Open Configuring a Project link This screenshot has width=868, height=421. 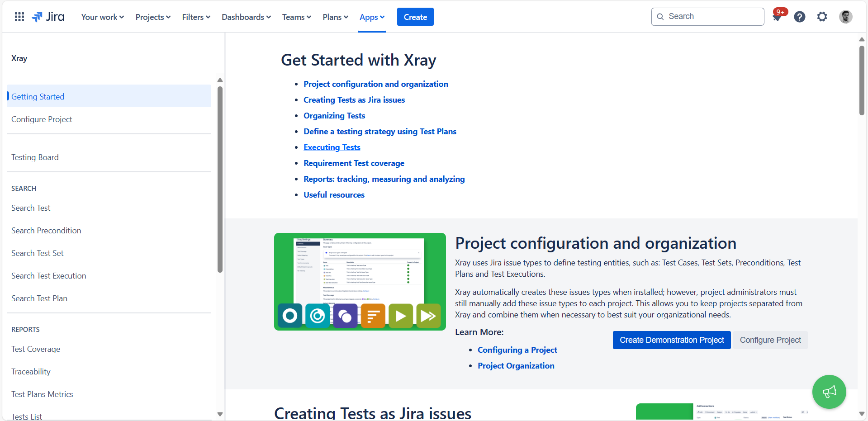[517, 350]
